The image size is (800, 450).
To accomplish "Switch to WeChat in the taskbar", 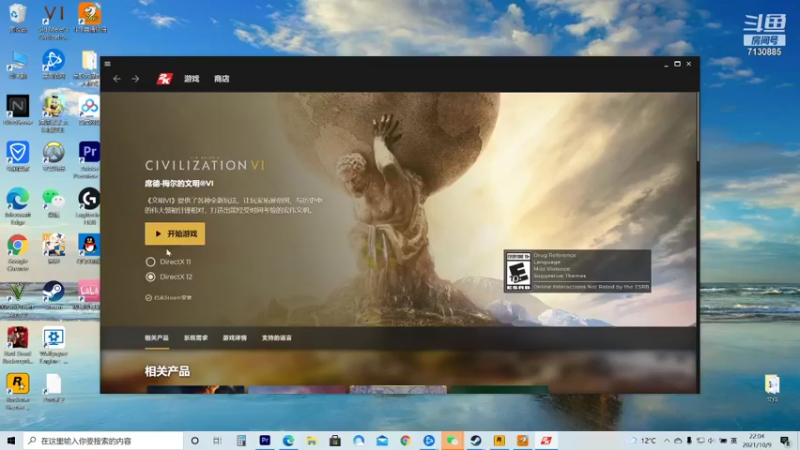I will click(x=453, y=440).
